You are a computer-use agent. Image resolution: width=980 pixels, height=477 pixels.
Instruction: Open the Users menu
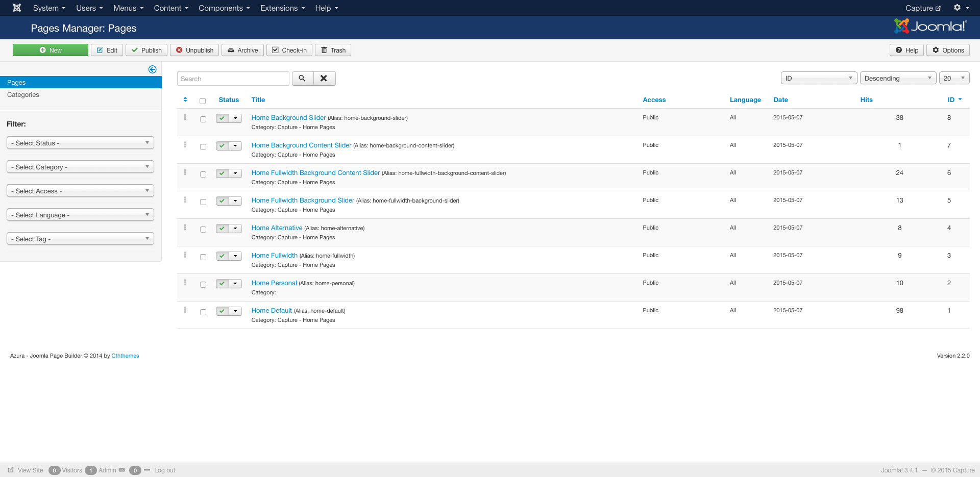[x=89, y=8]
